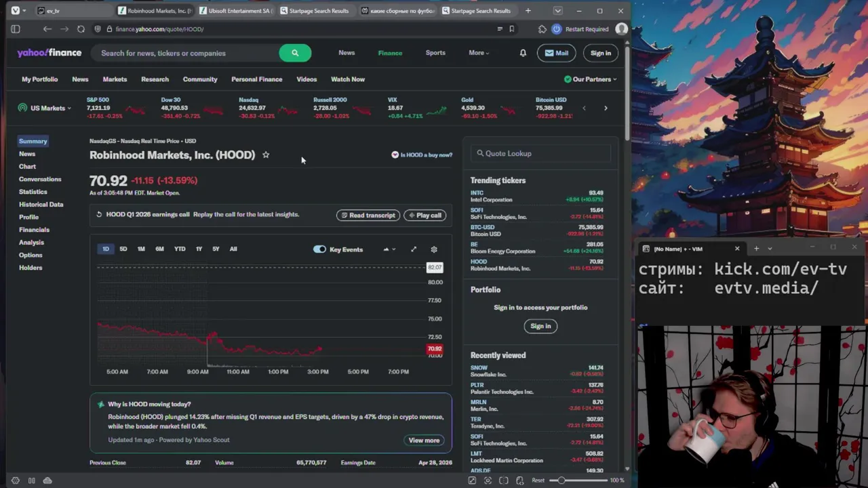The image size is (868, 488).
Task: Open My Portfolio in navigation bar
Action: (39, 79)
